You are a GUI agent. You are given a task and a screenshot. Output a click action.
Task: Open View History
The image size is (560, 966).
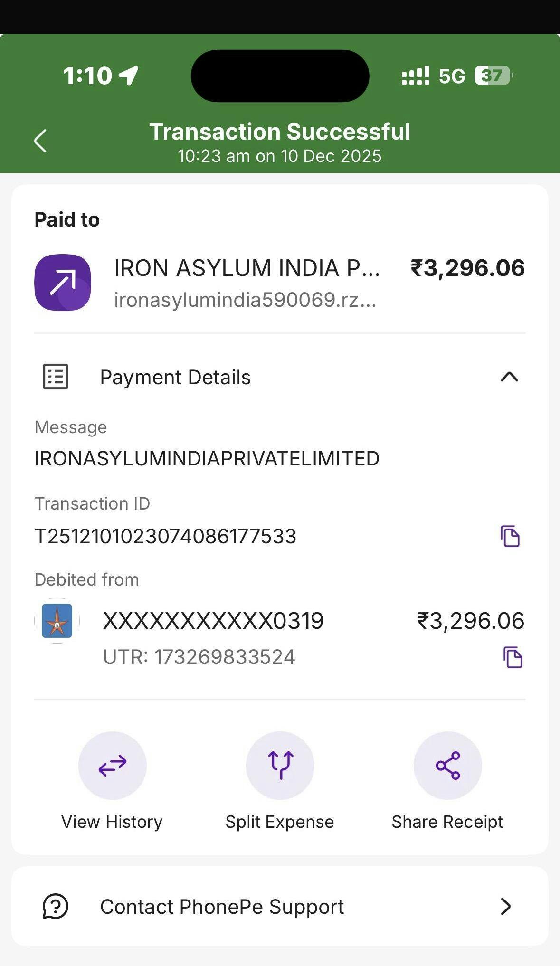tap(112, 765)
